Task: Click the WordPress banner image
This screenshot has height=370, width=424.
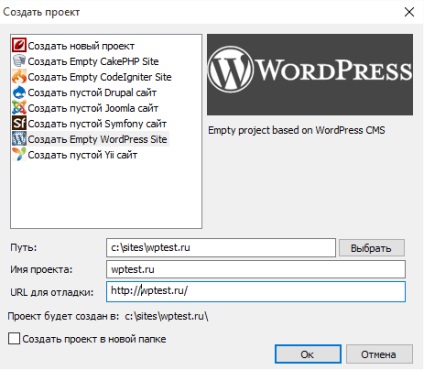Action: point(310,75)
